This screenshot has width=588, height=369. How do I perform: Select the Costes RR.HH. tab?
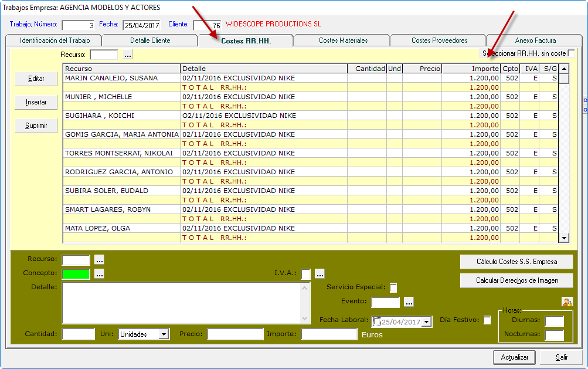pyautogui.click(x=246, y=40)
